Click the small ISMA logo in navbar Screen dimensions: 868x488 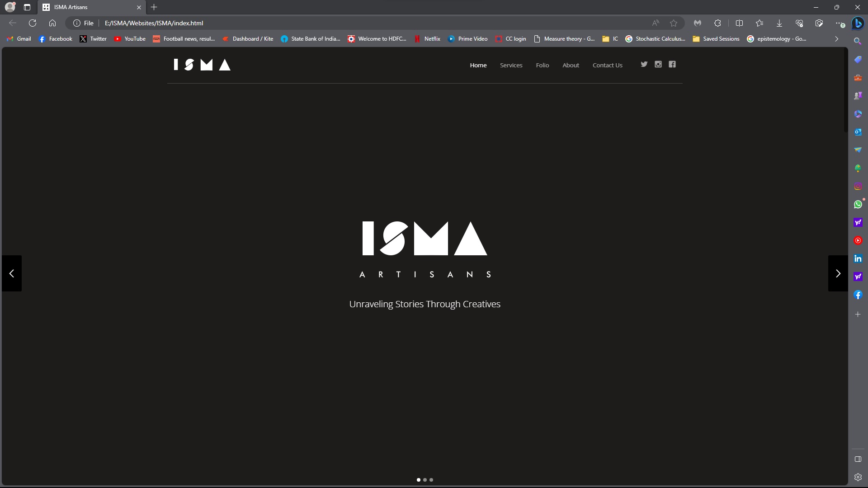pyautogui.click(x=202, y=65)
